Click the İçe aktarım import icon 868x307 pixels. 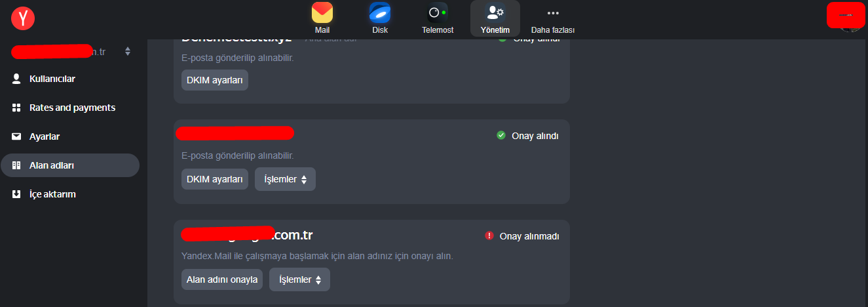16,194
